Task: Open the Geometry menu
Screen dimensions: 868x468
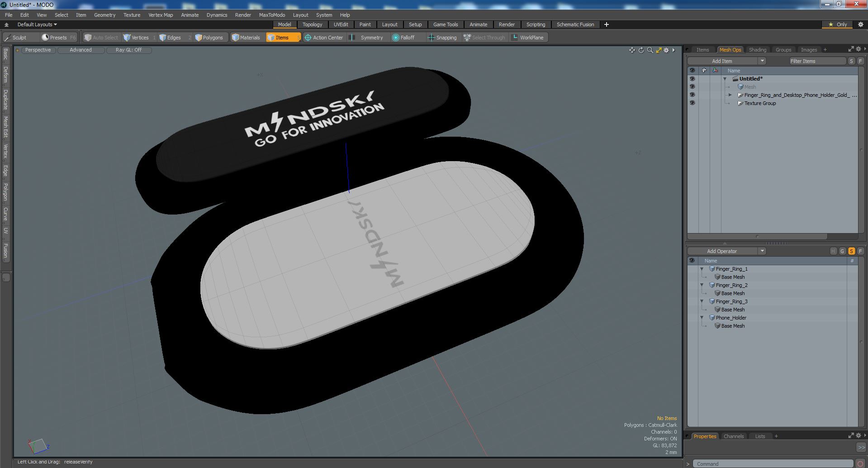Action: point(104,15)
